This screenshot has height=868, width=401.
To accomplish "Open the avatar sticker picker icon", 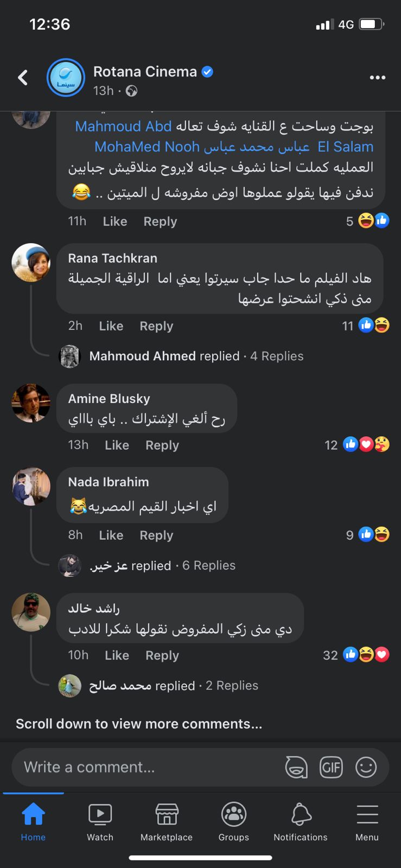I will point(296,767).
